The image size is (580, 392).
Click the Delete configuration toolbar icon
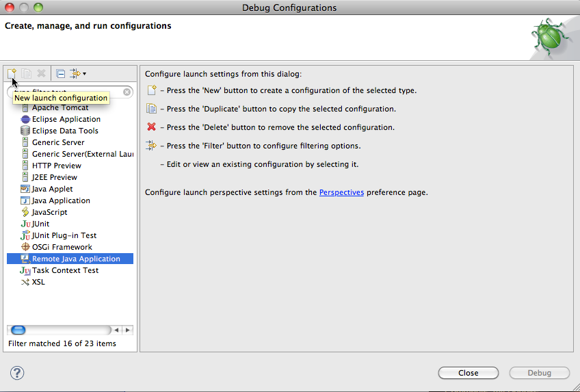coord(41,74)
